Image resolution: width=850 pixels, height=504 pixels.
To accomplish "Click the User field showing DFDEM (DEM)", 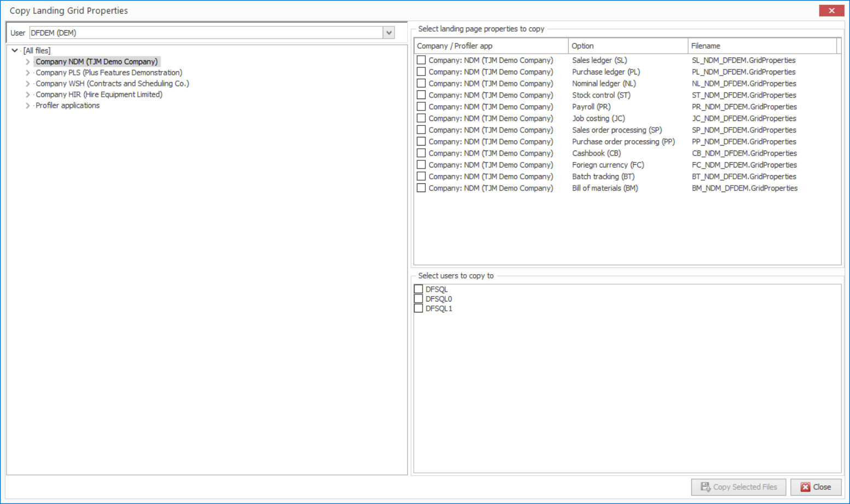I will [206, 33].
